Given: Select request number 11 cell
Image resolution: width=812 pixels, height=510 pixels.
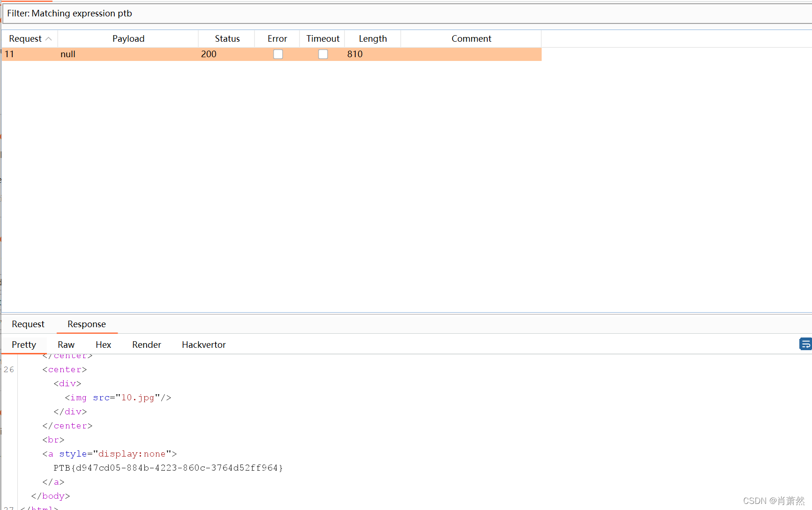Looking at the screenshot, I should [30, 54].
